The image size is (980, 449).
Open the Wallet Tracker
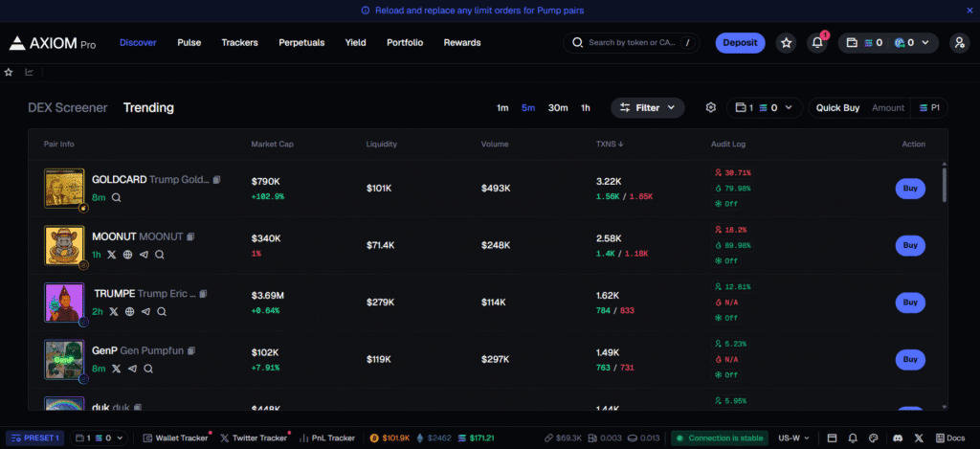[x=176, y=438]
